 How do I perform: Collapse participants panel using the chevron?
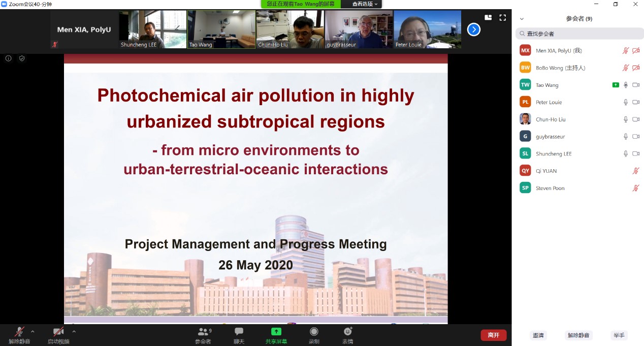pos(522,19)
